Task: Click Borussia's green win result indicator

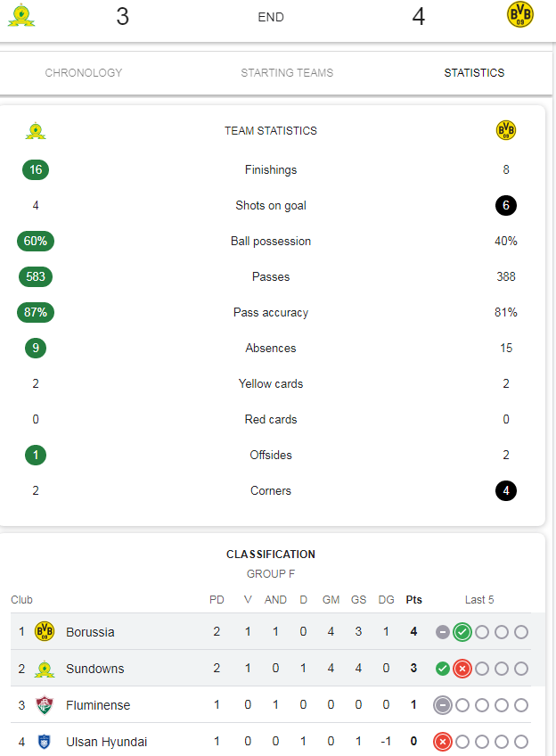Action: 462,631
